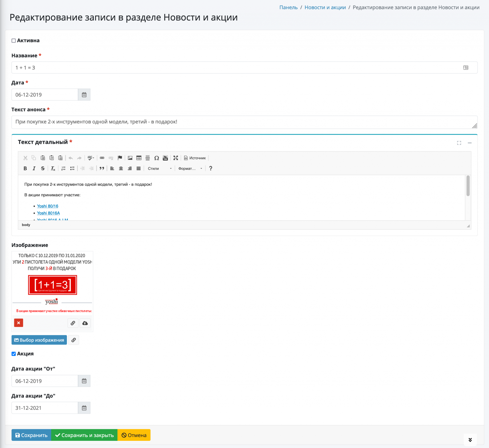
Task: Enable the Активна checkbox
Action: click(14, 41)
